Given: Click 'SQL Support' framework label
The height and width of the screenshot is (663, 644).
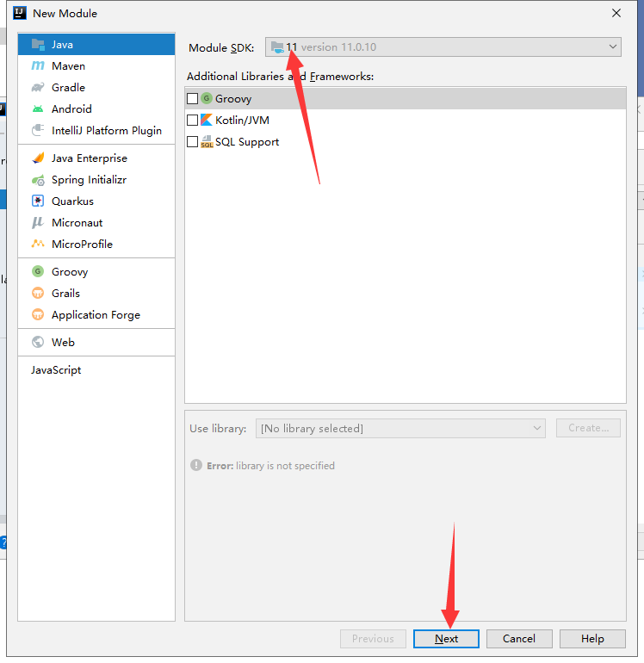Looking at the screenshot, I should point(247,142).
